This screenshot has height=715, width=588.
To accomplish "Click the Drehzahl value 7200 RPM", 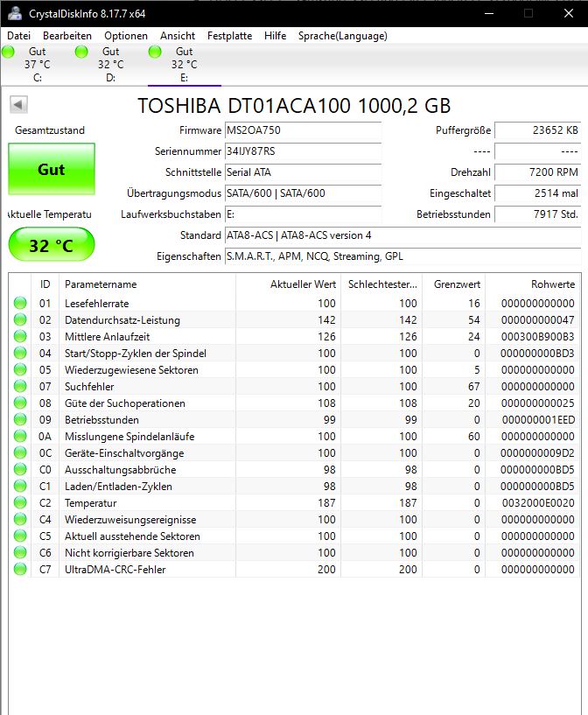I will pos(538,172).
